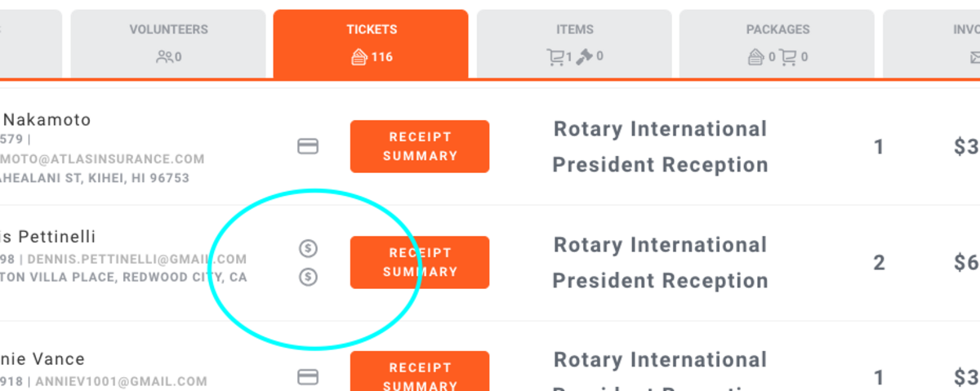Click the lower dollar icon in Pettinelli's row
This screenshot has height=391, width=980.
pos(308,277)
